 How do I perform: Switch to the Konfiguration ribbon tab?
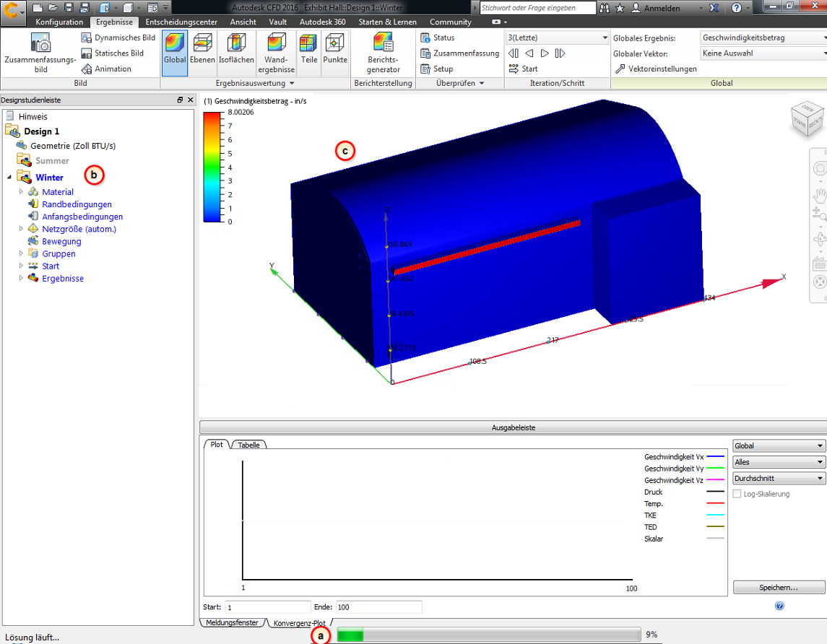point(59,22)
